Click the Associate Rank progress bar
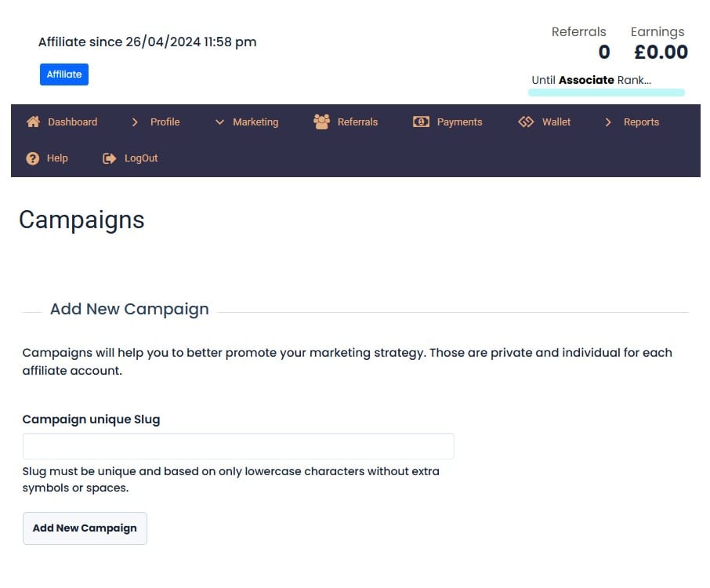Screen dimensions: 710x588 point(607,93)
